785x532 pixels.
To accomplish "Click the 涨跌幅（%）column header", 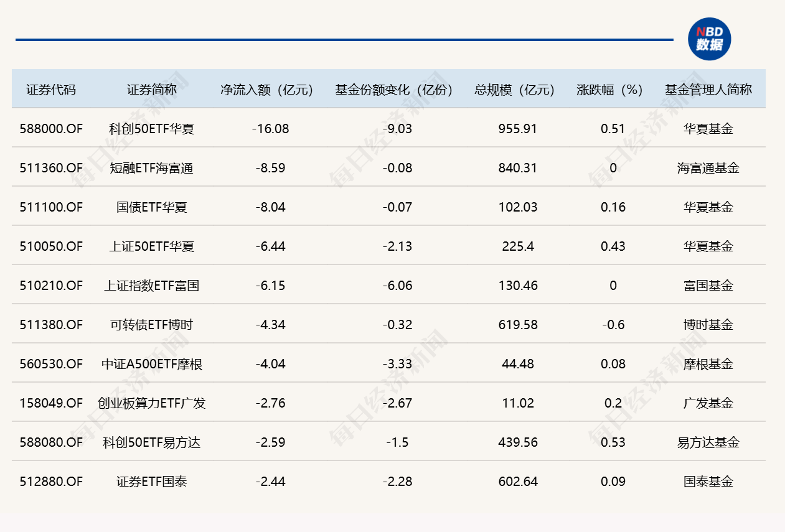I will click(x=609, y=90).
